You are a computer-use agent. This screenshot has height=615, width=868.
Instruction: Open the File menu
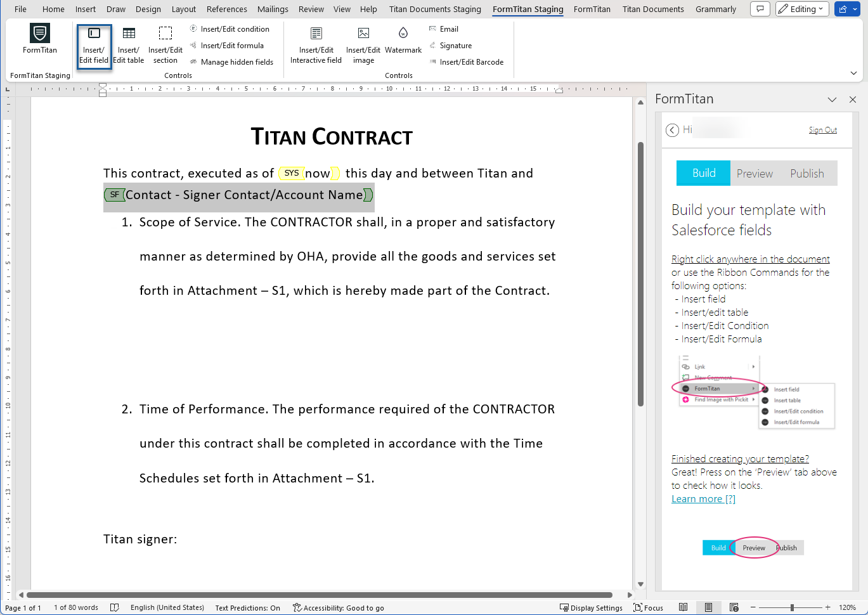click(20, 9)
